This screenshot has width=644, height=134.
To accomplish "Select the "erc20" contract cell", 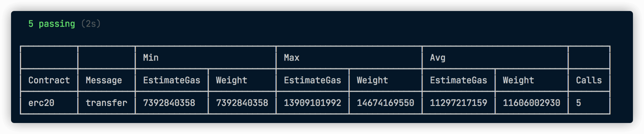I will 41,103.
